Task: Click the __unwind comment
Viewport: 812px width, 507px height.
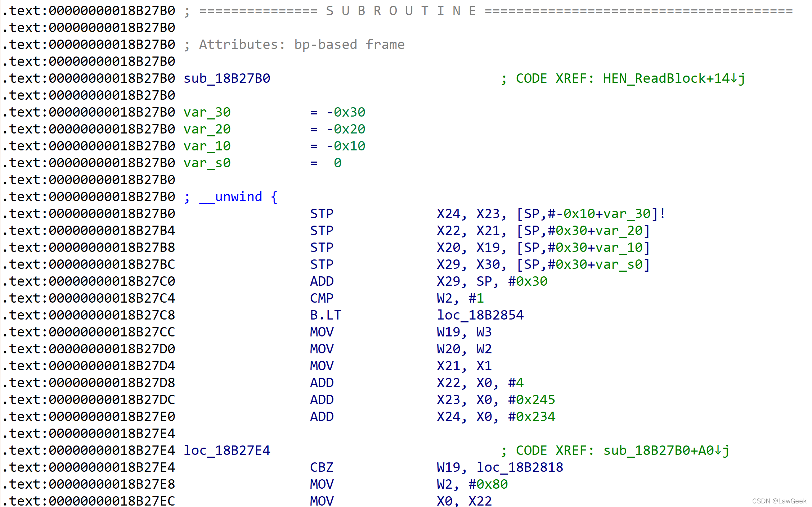Action: point(238,197)
